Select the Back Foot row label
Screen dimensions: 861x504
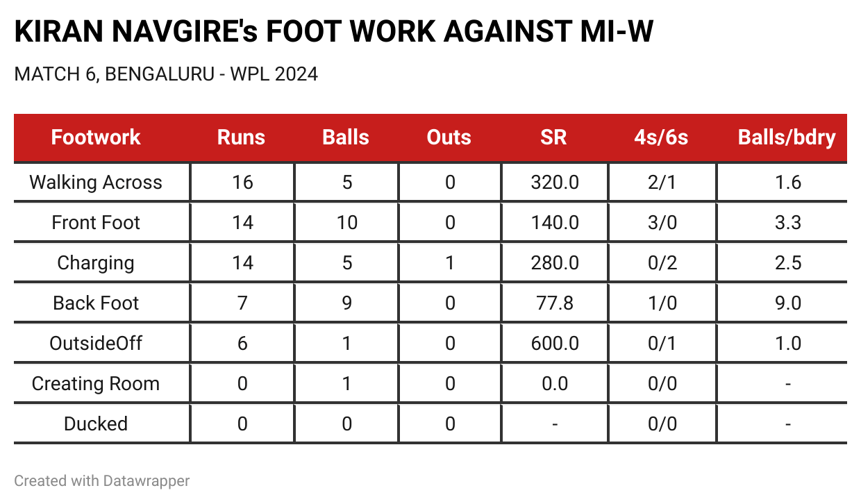pyautogui.click(x=96, y=303)
